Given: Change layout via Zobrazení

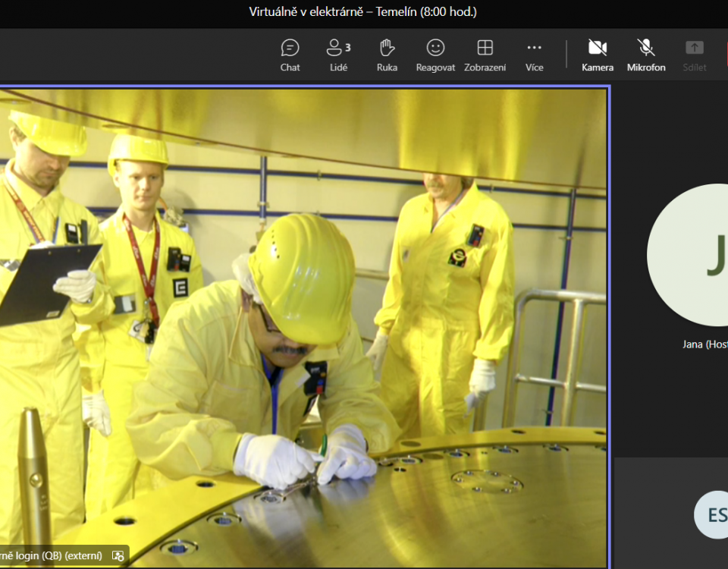Looking at the screenshot, I should 485,55.
